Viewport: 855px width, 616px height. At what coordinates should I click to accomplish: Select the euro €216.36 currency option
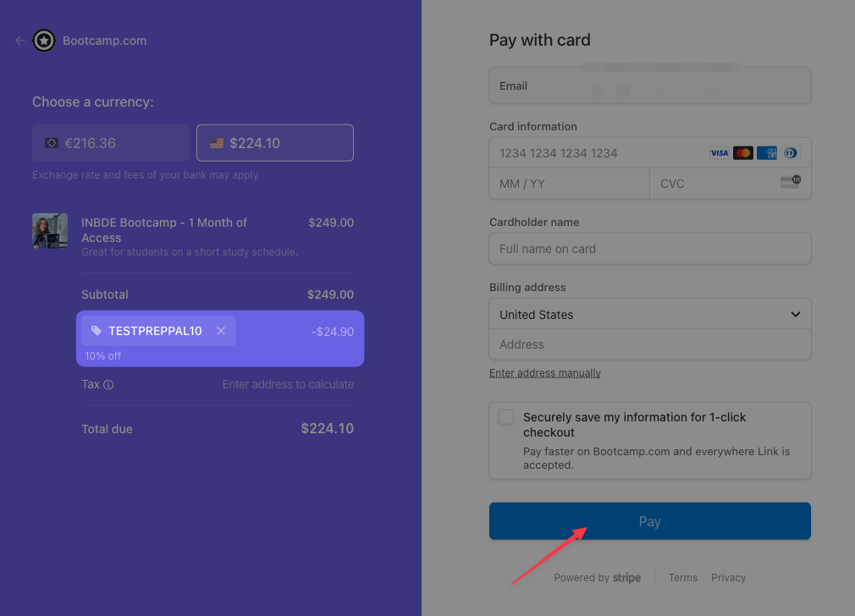pos(111,143)
